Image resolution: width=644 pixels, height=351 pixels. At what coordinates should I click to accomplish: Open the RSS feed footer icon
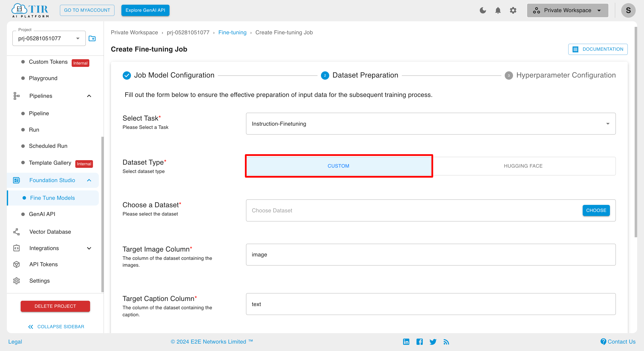click(446, 341)
